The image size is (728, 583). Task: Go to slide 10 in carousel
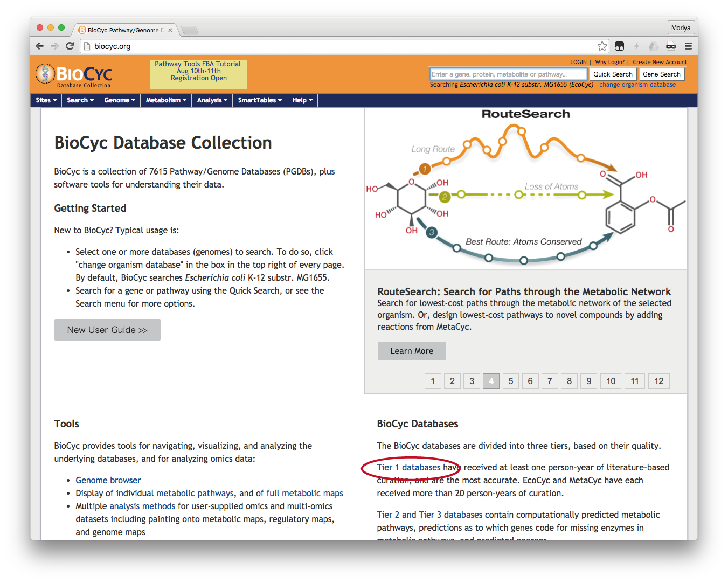click(611, 381)
